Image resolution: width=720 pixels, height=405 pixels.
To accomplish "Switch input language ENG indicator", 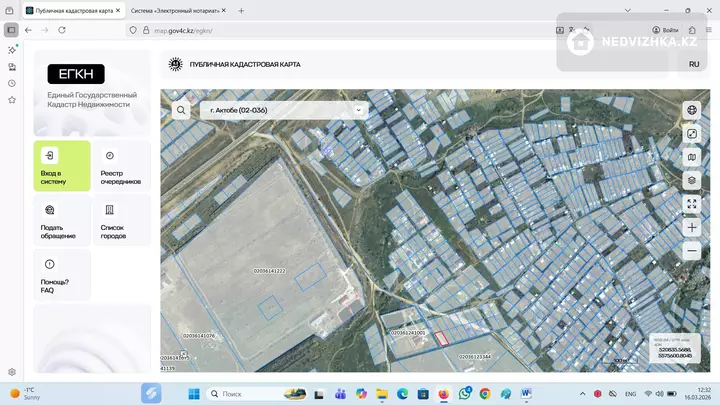I will click(630, 394).
